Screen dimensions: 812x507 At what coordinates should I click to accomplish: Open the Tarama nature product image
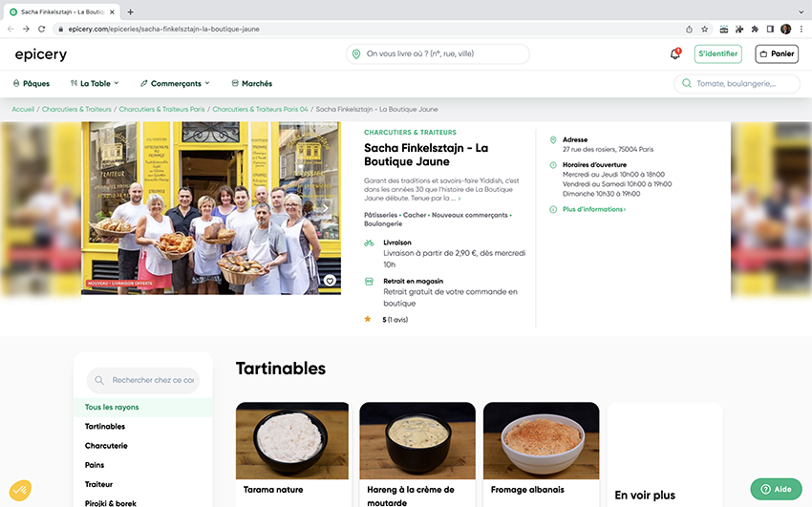point(292,441)
